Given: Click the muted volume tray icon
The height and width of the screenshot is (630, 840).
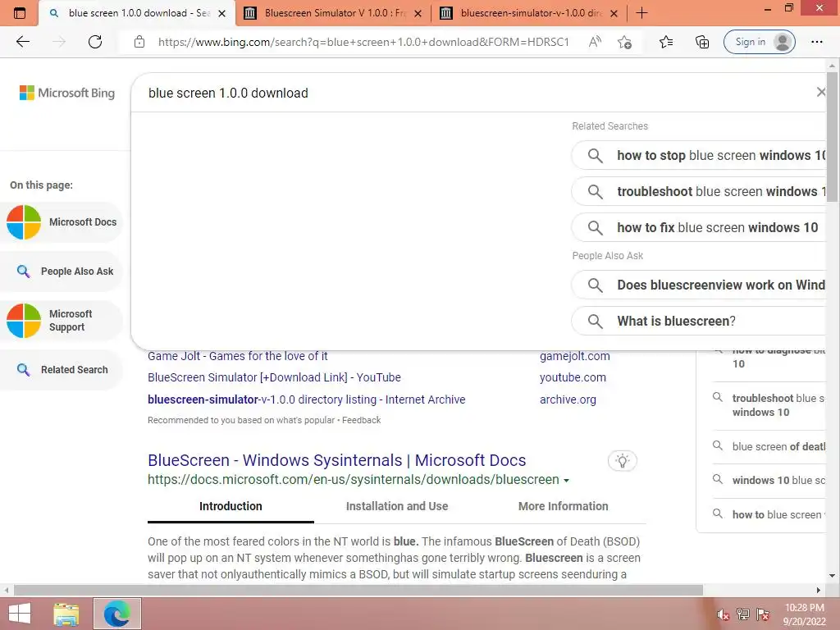Looking at the screenshot, I should [x=723, y=614].
